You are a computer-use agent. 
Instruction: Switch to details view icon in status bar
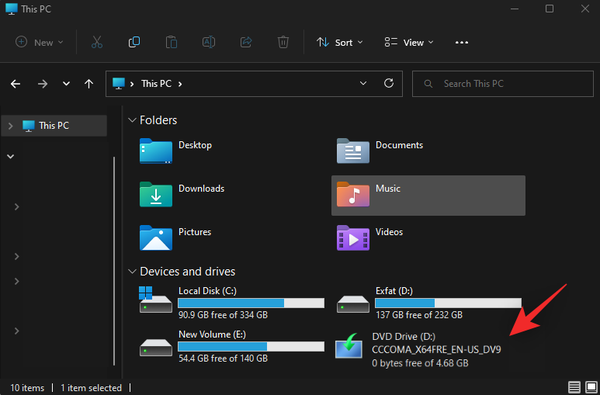pyautogui.click(x=574, y=387)
